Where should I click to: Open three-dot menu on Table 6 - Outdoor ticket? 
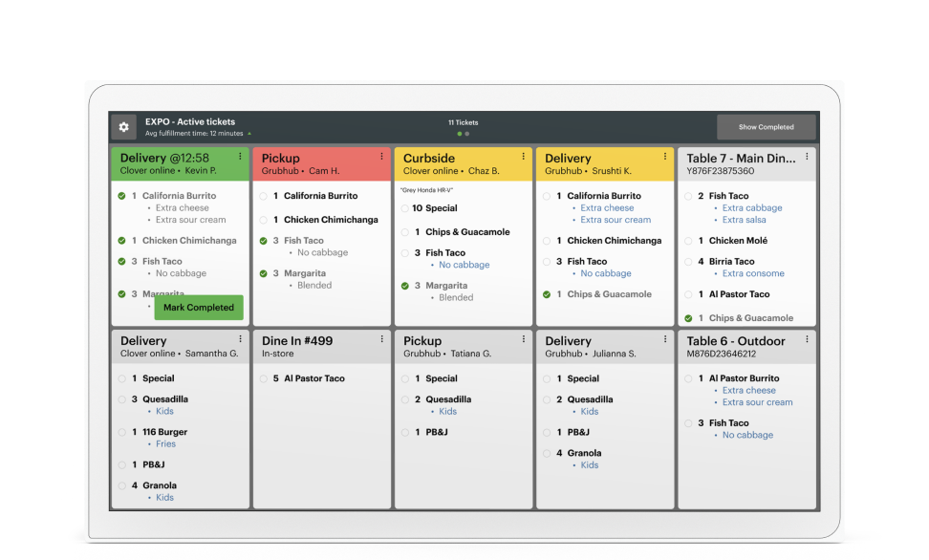coord(807,339)
